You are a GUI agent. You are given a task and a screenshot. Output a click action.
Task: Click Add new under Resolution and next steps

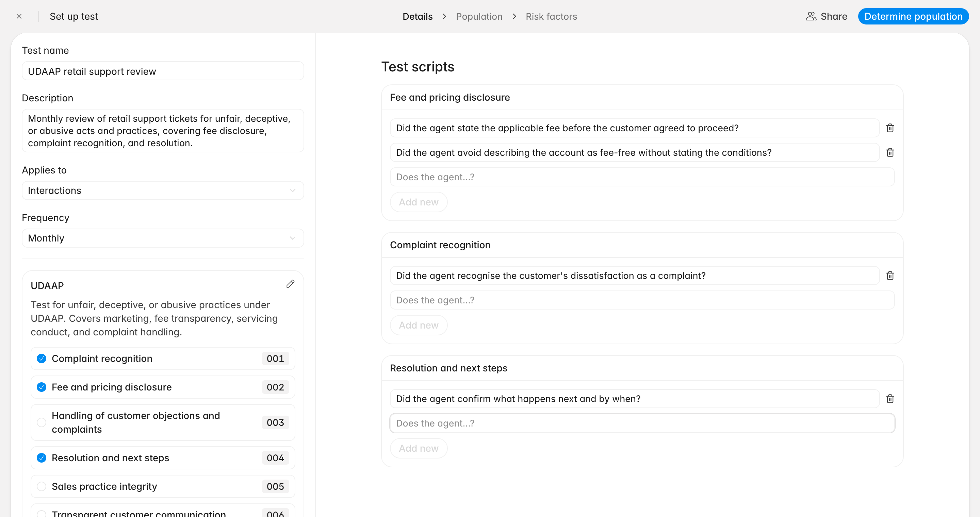(x=419, y=448)
